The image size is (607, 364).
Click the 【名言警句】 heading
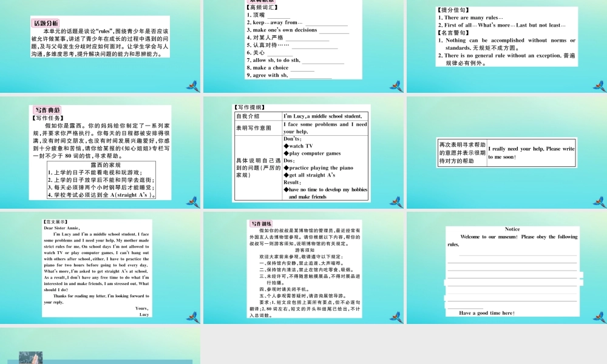click(x=453, y=33)
